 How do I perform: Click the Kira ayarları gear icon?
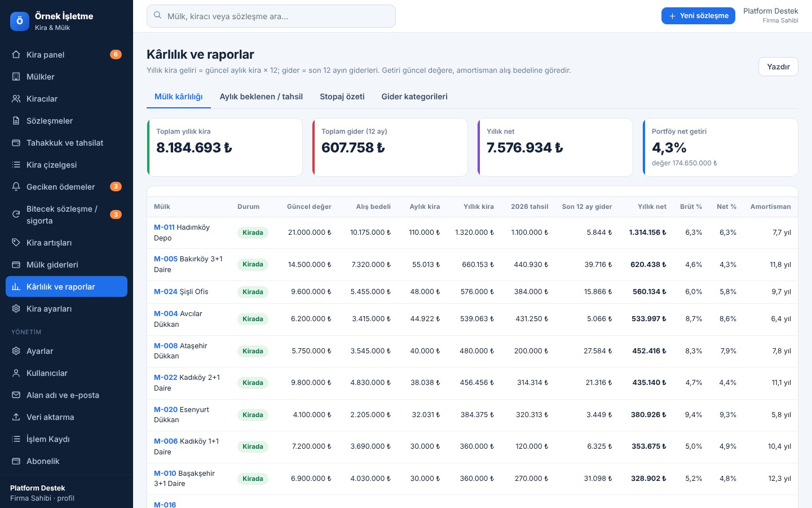point(16,309)
